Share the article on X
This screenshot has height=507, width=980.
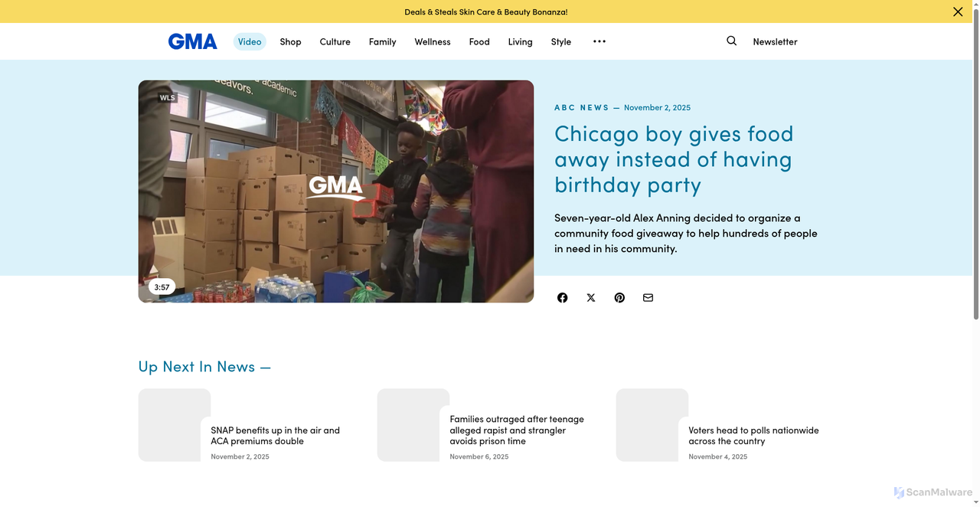[x=591, y=298]
